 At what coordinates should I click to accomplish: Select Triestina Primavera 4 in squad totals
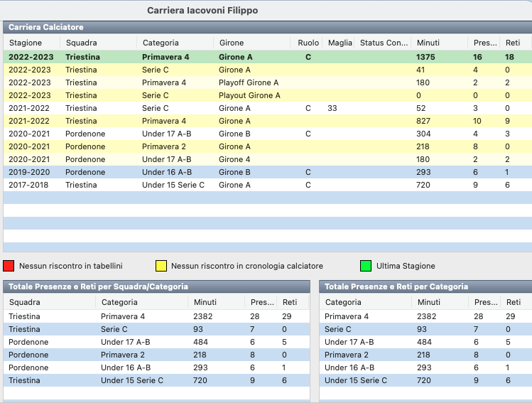tap(142, 316)
